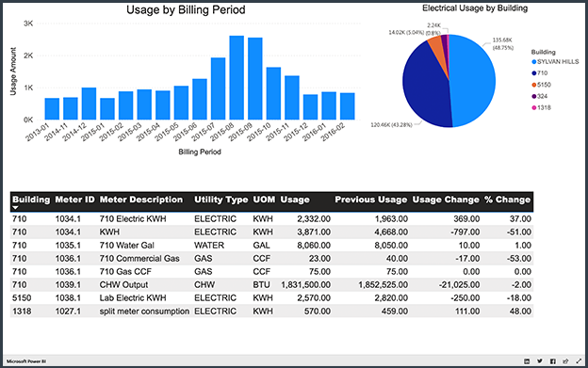Click the 1027.1 meter ID cell

[68, 312]
